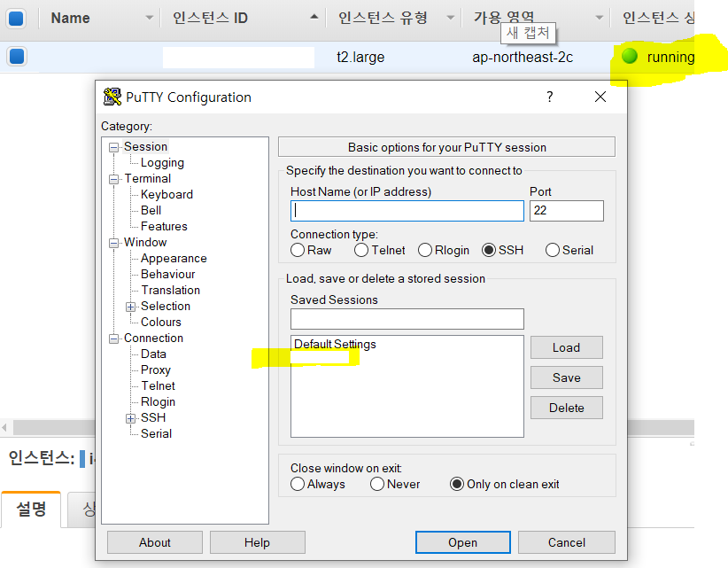
Task: Close the PuTTY Configuration dialog
Action: coord(600,97)
